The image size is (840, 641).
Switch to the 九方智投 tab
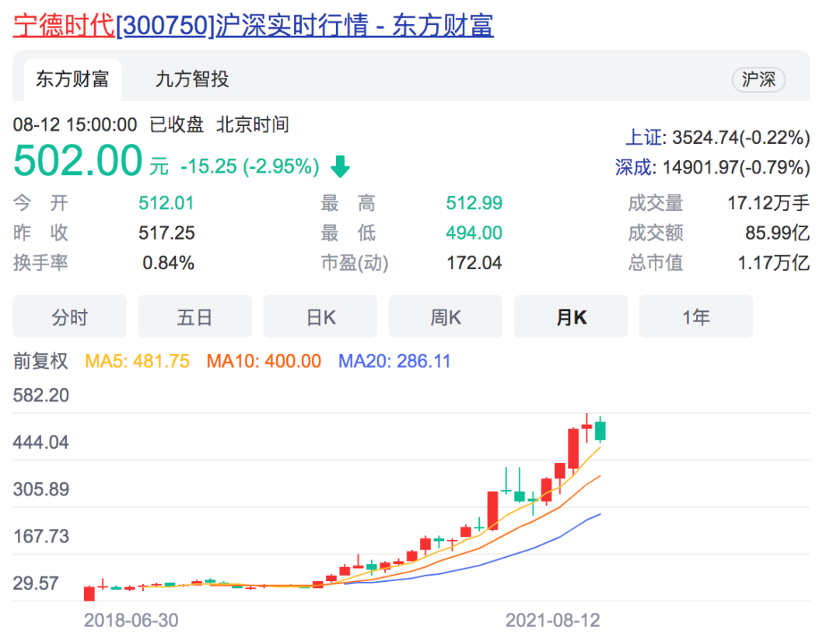click(192, 79)
